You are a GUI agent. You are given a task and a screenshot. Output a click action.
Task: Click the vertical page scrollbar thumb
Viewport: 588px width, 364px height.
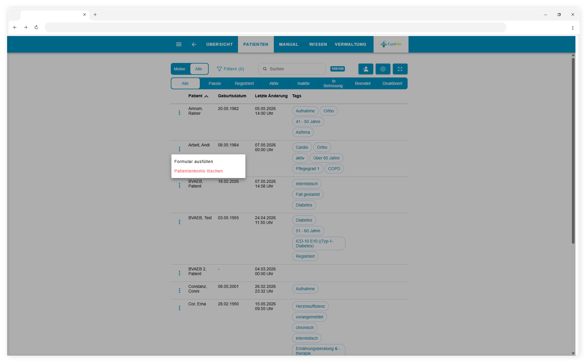(573, 150)
